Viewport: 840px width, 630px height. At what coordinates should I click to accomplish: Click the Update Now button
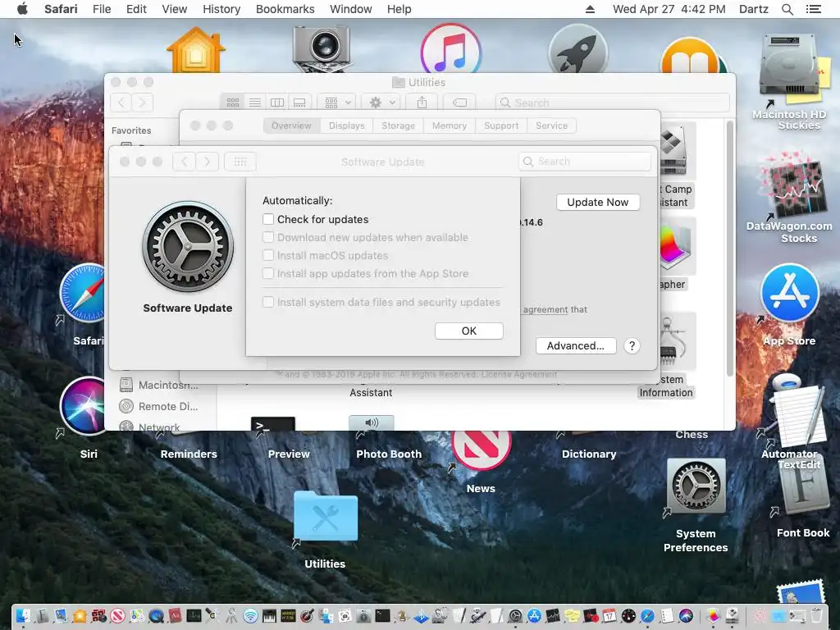[598, 202]
